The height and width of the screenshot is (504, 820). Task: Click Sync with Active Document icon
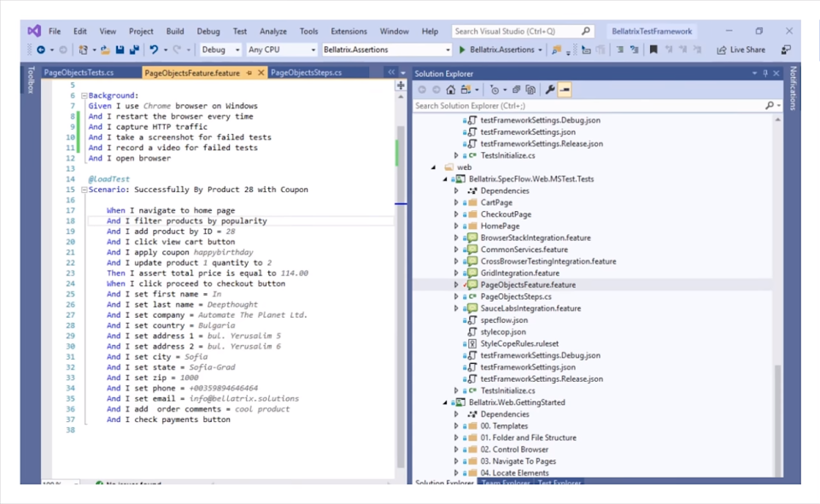517,89
